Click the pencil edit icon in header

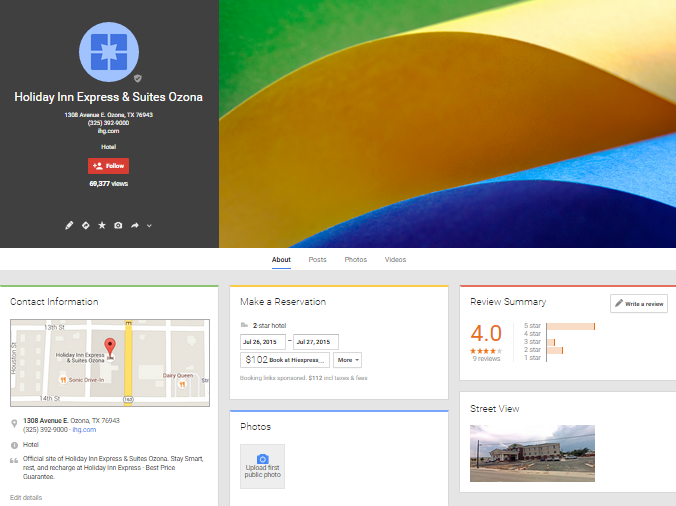pos(69,226)
